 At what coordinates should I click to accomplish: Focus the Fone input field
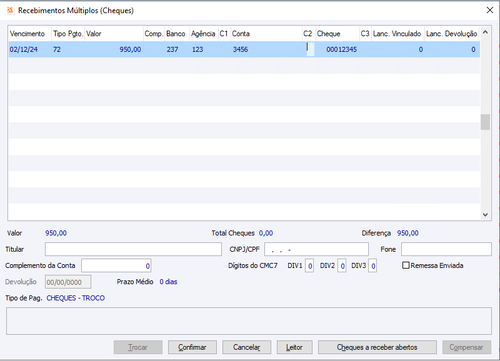(x=446, y=249)
